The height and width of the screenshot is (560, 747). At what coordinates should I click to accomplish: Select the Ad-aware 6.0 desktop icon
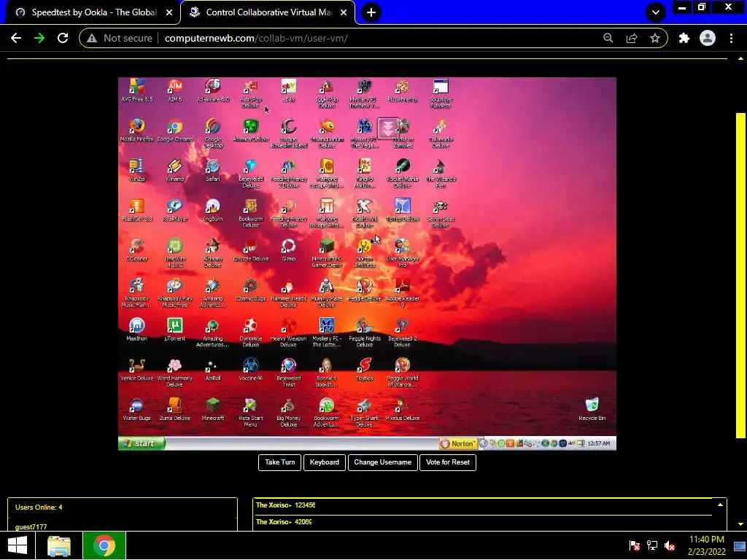(x=213, y=90)
